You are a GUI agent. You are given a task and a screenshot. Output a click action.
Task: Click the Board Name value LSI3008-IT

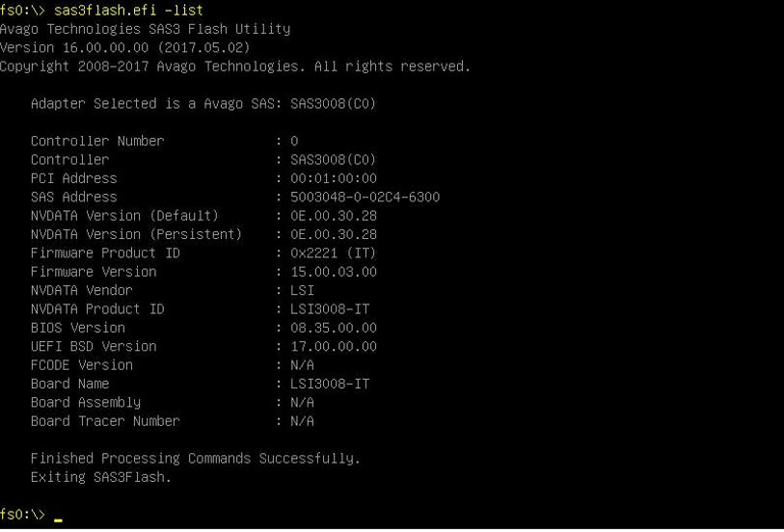(330, 384)
